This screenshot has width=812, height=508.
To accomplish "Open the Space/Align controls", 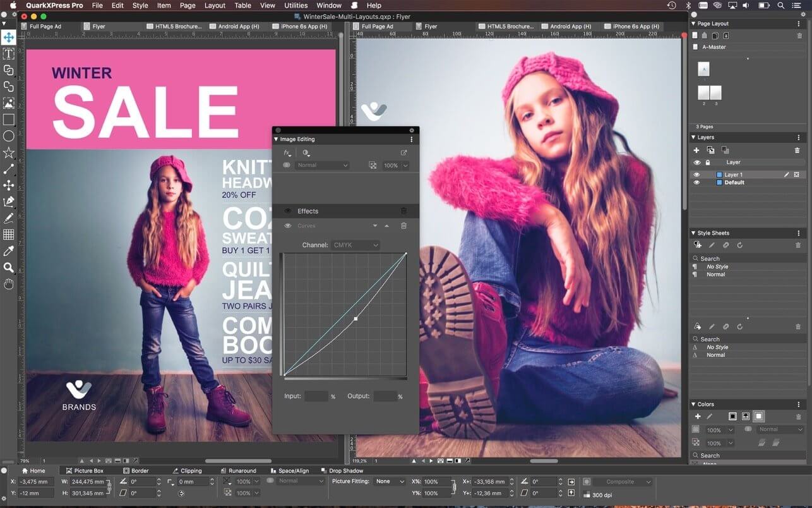I will point(290,470).
